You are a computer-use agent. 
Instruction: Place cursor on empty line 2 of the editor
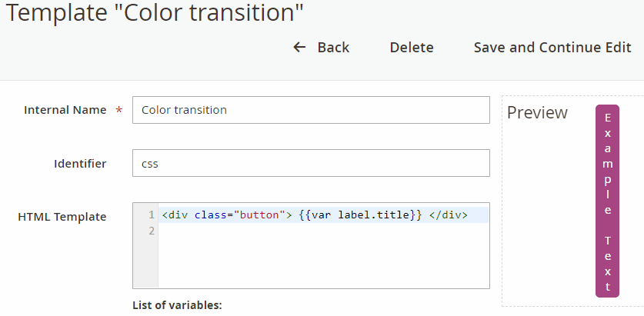323,231
